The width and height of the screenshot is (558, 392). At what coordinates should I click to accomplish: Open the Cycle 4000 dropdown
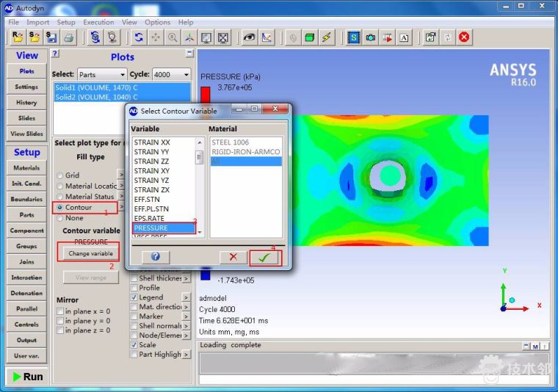pos(172,75)
